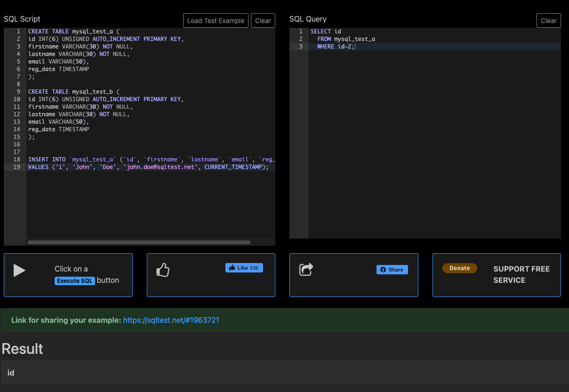The image size is (569, 392).
Task: Click the SQL Script horizontal scrollbar
Action: pyautogui.click(x=139, y=242)
